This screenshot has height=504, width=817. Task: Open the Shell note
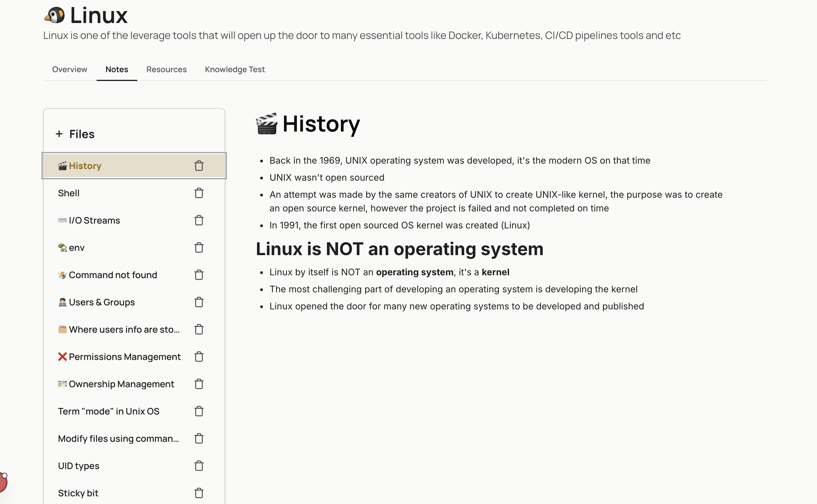pos(69,193)
